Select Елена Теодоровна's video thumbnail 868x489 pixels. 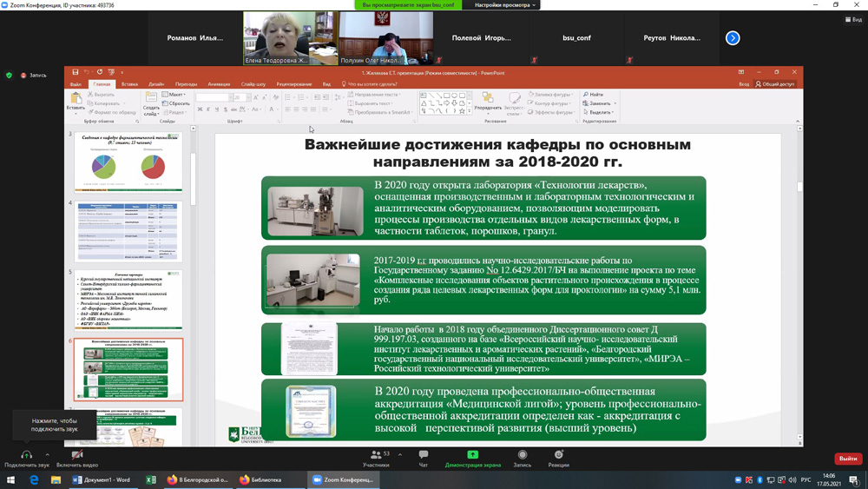(290, 38)
